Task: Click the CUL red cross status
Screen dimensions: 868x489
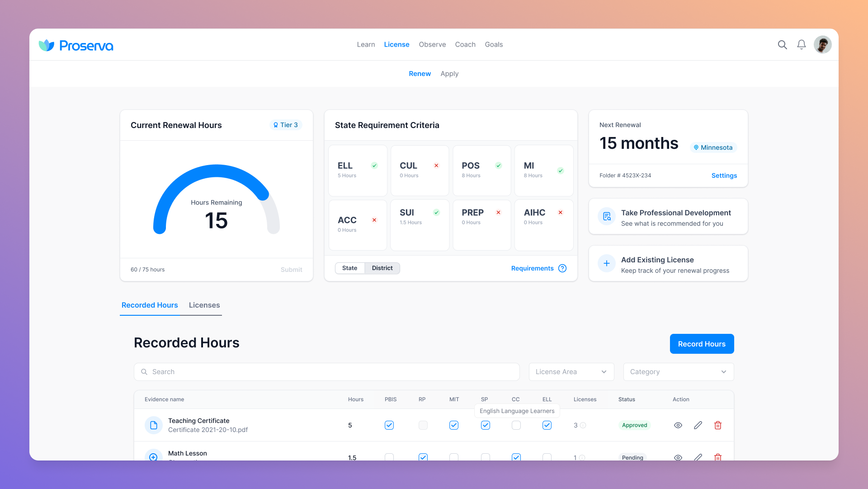Action: coord(436,166)
